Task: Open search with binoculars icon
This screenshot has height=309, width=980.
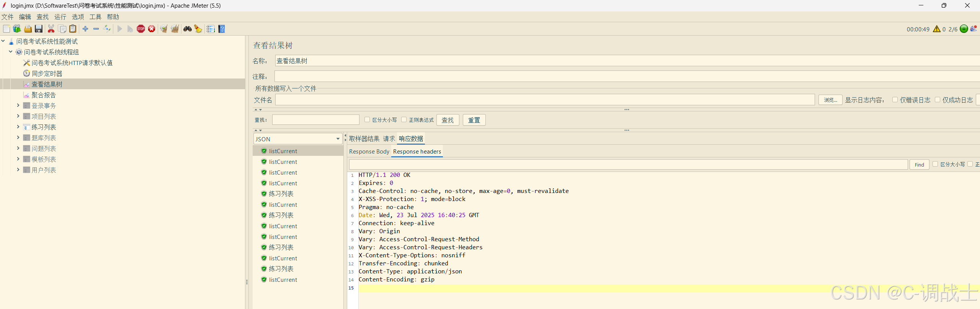Action: (187, 29)
